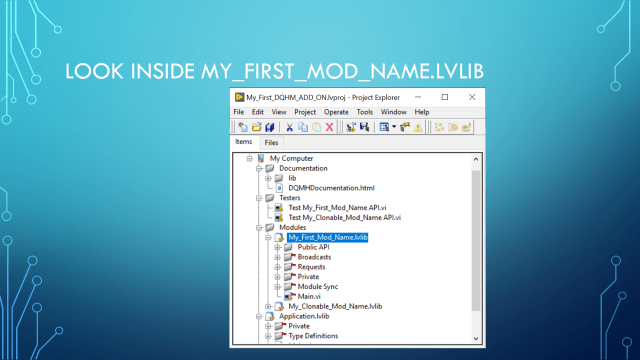Image resolution: width=640 pixels, height=360 pixels.
Task: Select Application.lvlib in the tree
Action: [304, 316]
